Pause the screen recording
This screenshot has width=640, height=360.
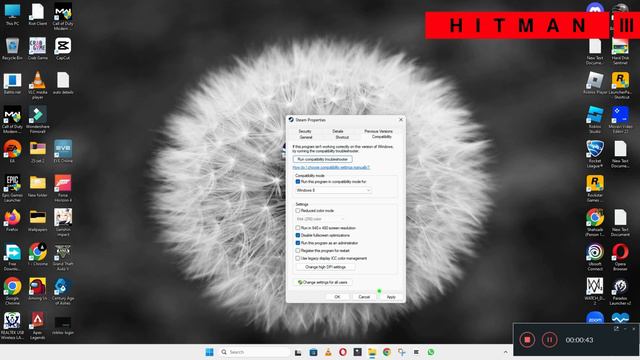[549, 340]
